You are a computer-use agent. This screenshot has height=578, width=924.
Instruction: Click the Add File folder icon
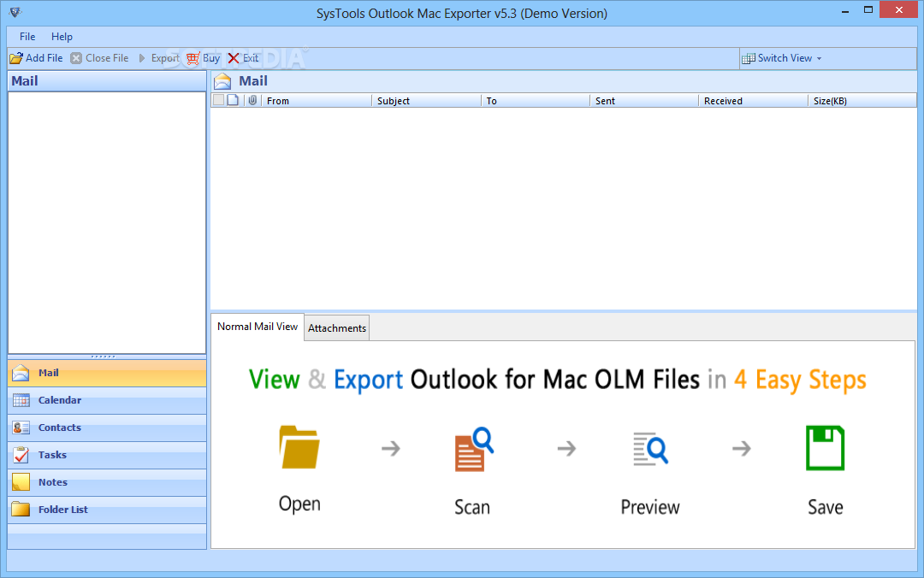click(16, 58)
